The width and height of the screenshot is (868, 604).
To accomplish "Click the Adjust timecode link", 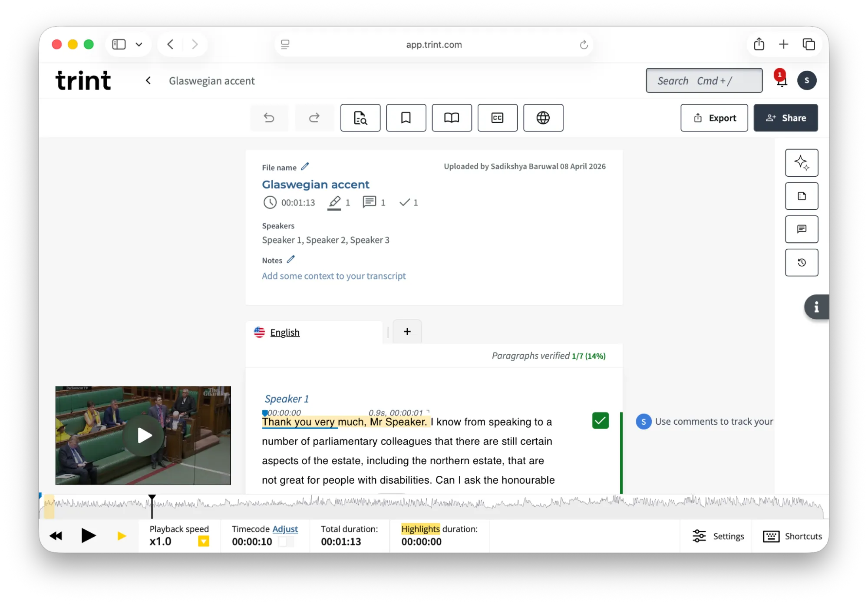I will 285,529.
